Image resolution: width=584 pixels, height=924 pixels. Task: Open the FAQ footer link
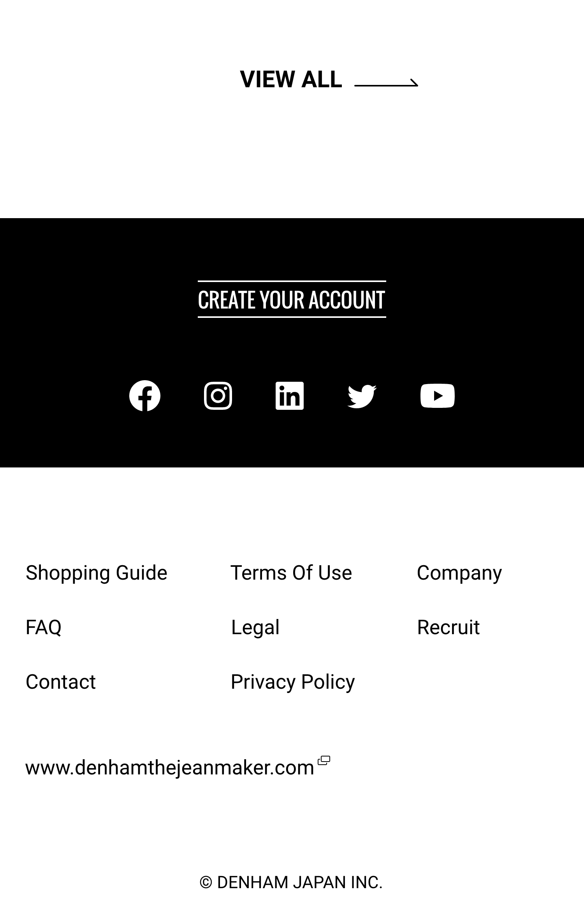pyautogui.click(x=44, y=628)
